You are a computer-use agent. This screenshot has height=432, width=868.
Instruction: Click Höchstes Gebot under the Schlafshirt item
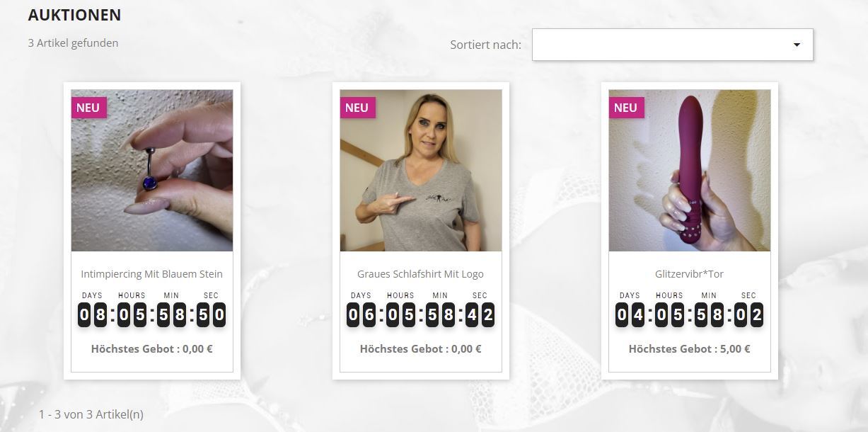421,348
